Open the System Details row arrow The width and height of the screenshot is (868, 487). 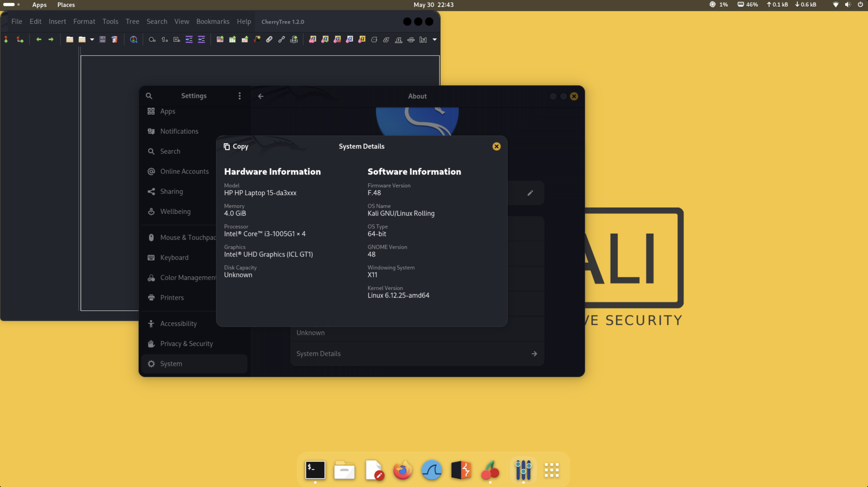click(x=534, y=354)
